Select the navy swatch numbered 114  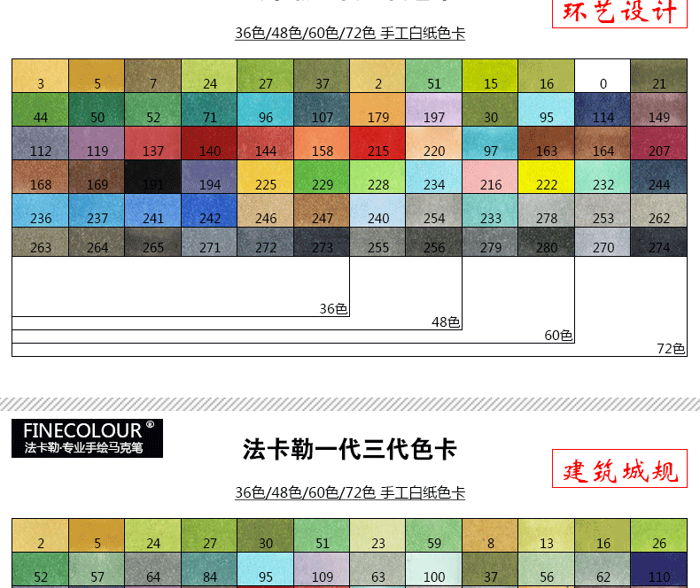[x=603, y=110]
